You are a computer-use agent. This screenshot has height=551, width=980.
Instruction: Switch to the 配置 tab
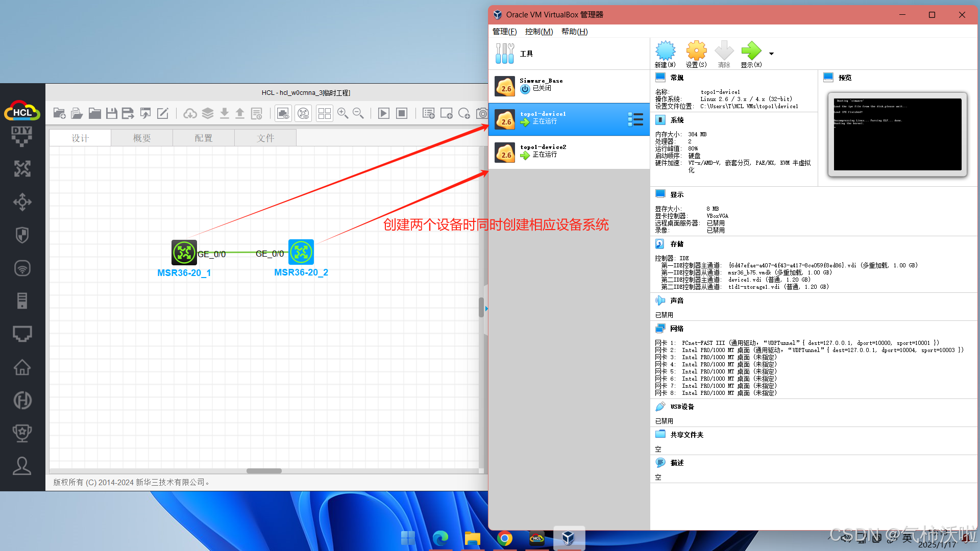tap(203, 138)
